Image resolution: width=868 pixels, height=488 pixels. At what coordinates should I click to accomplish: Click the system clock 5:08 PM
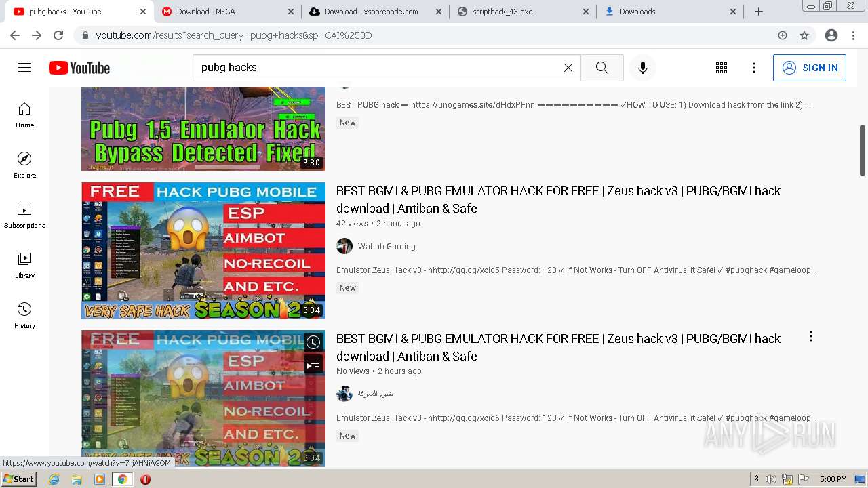click(833, 479)
